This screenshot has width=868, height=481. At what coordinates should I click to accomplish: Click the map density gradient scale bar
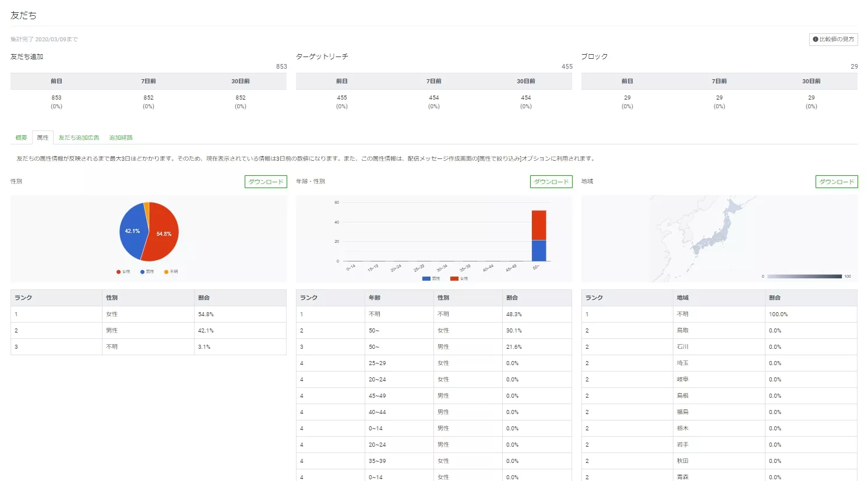point(805,277)
